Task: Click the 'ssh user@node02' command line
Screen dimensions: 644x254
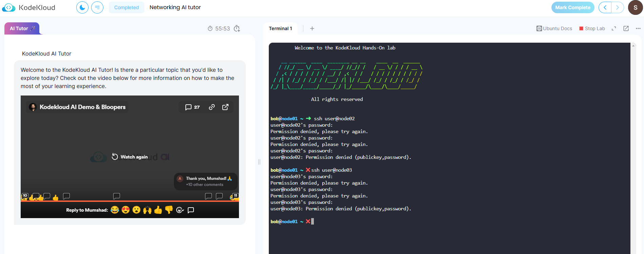Action: click(x=334, y=119)
